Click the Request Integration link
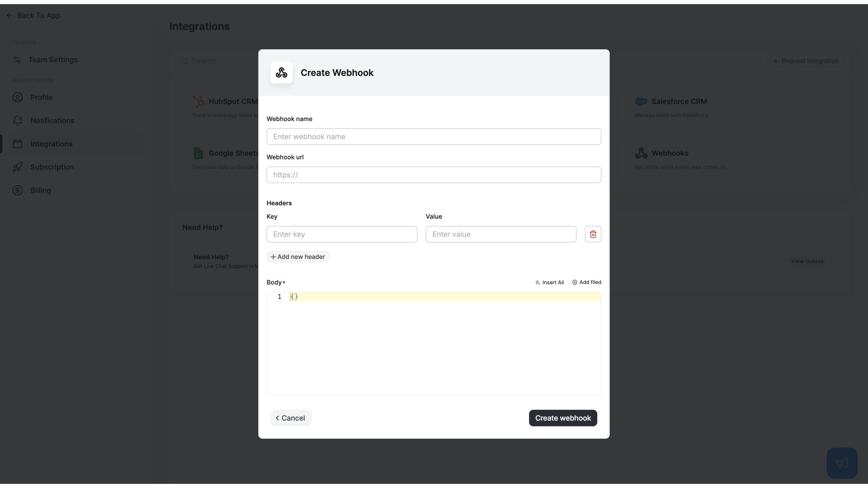This screenshot has width=868, height=488. pyautogui.click(x=806, y=60)
